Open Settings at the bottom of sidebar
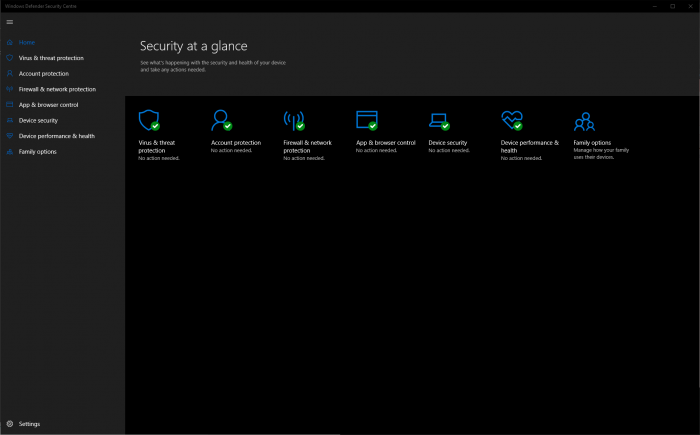Image resolution: width=700 pixels, height=435 pixels. point(29,424)
